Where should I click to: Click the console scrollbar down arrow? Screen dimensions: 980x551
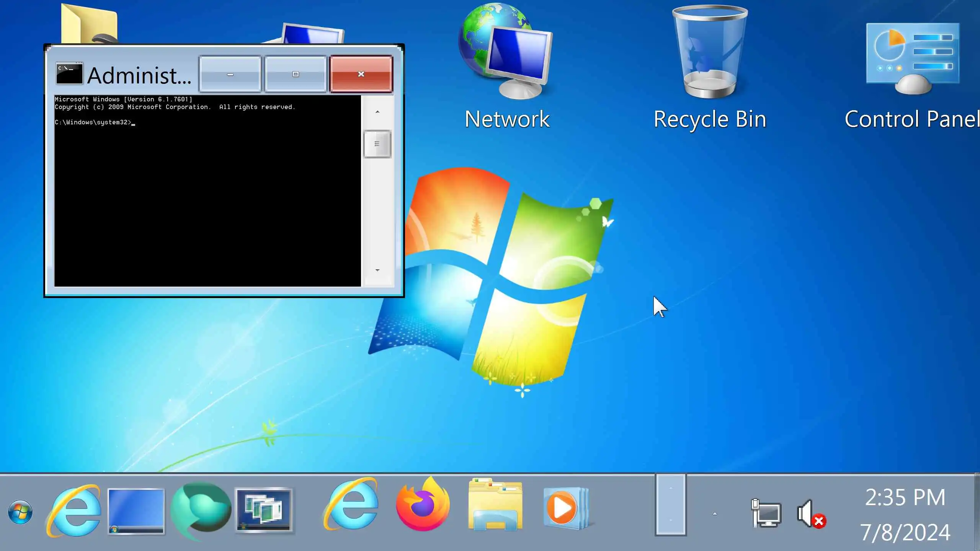(x=377, y=270)
